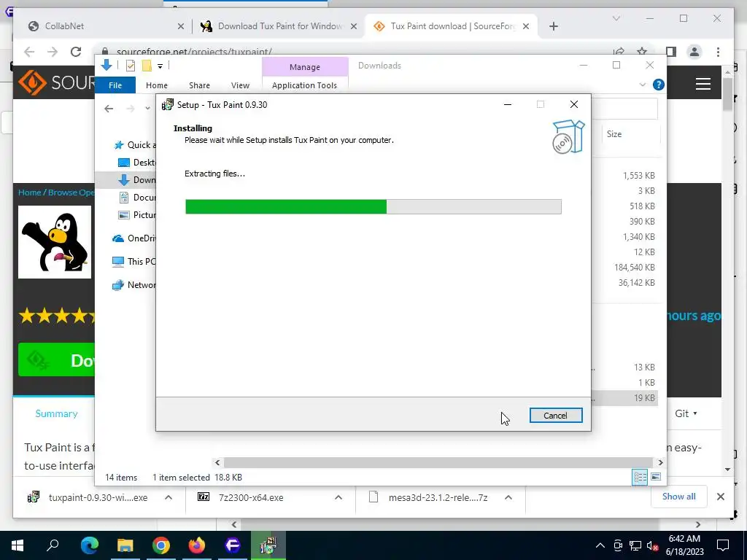Show all downloads
This screenshot has width=747, height=560.
(x=679, y=497)
